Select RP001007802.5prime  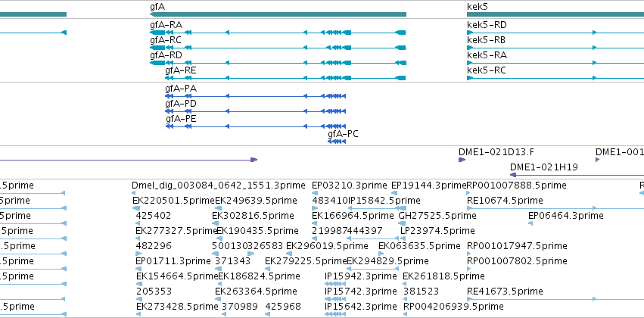tap(517, 261)
